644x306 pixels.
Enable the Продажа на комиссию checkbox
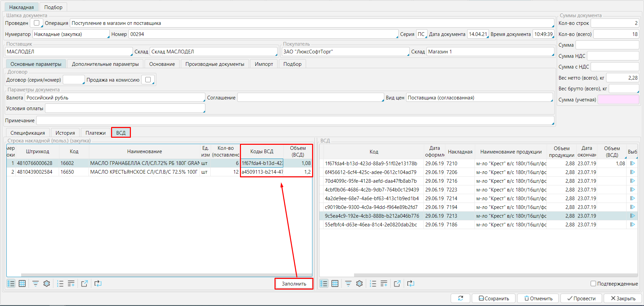point(148,80)
